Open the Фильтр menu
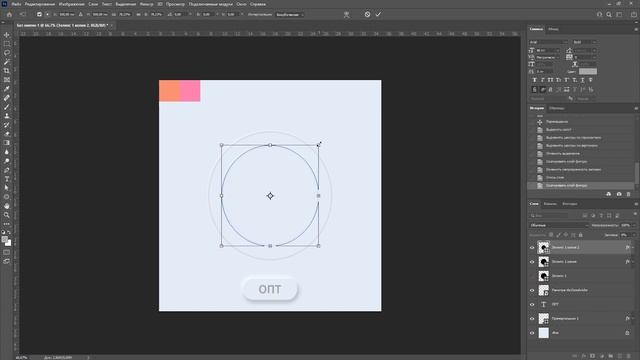Viewport: 640px width, 360px height. click(x=147, y=4)
